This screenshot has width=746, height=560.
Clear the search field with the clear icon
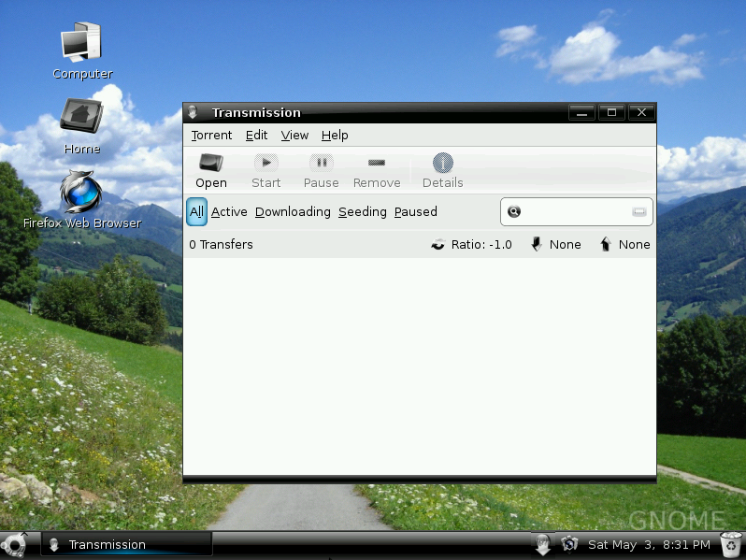pos(638,211)
